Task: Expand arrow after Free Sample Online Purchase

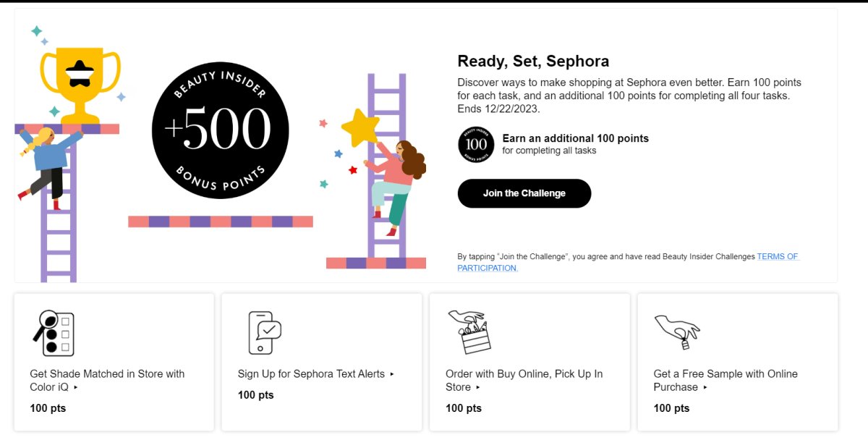Action: tap(705, 387)
